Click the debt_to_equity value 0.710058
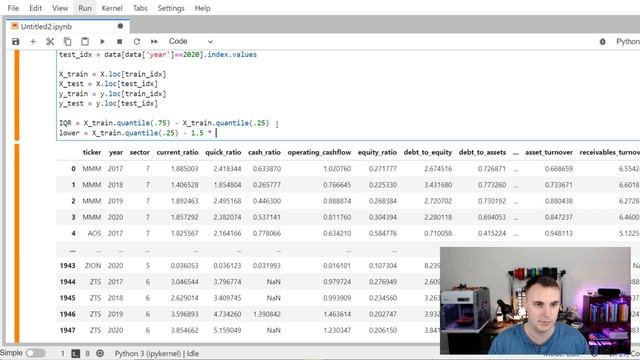Screen dimensions: 640x360 438,233
